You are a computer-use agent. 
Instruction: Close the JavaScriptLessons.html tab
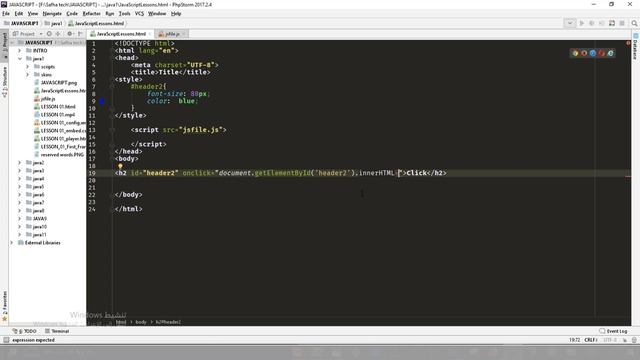pos(150,34)
